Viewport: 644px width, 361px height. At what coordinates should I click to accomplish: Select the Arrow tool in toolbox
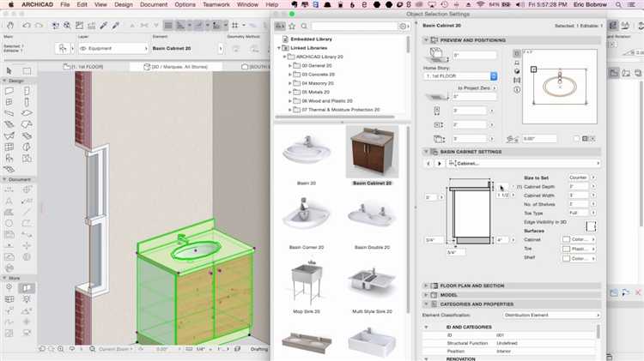9,70
